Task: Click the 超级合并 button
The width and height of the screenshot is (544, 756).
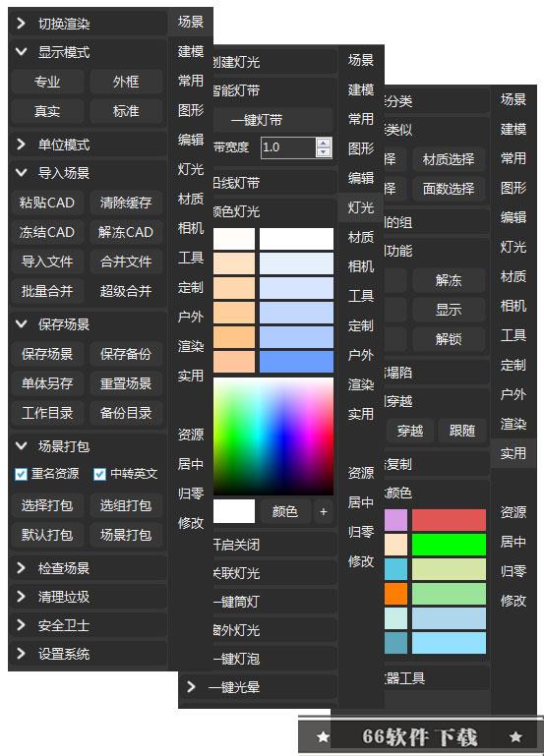Action: [x=125, y=291]
